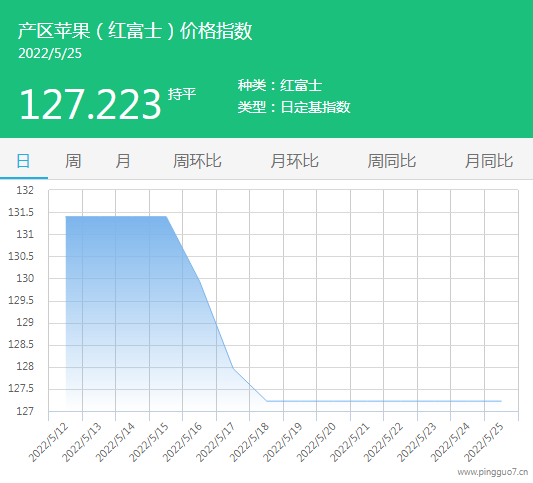This screenshot has width=533, height=483.
Task: Click the 产区苹果（红富士）价格指数 title
Action: [135, 31]
